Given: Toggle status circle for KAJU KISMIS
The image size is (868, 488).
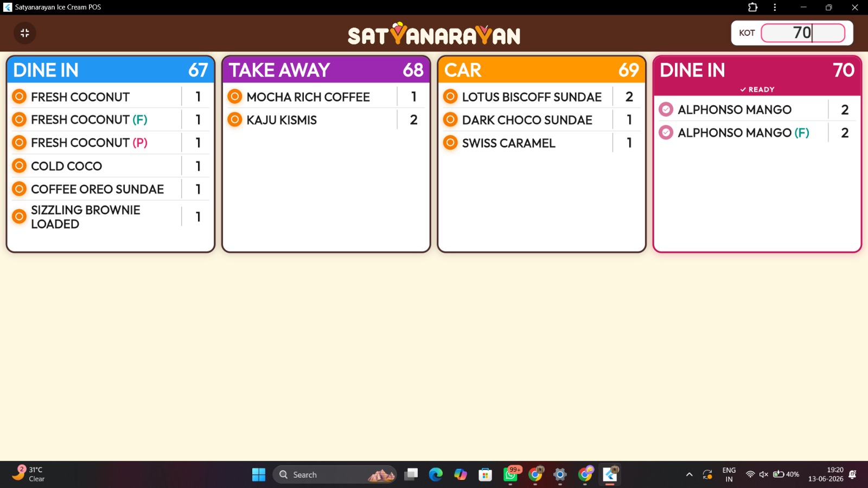Looking at the screenshot, I should click(x=235, y=119).
